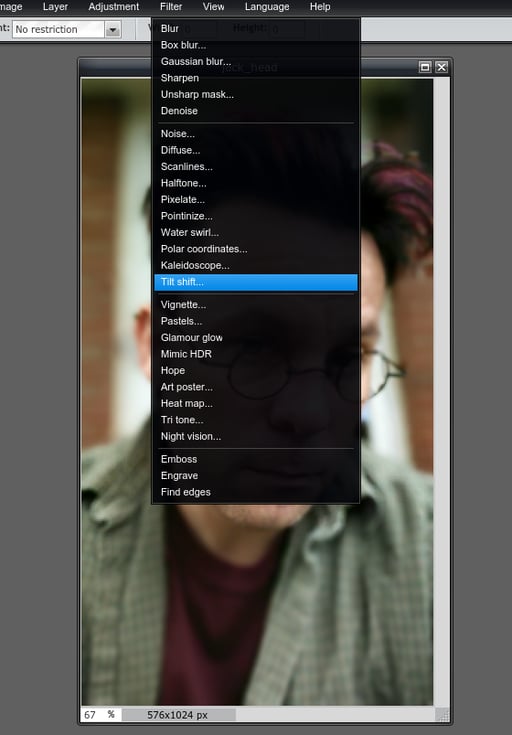Choose the Noise filter
Viewport: 512px width, 735px height.
pos(256,134)
